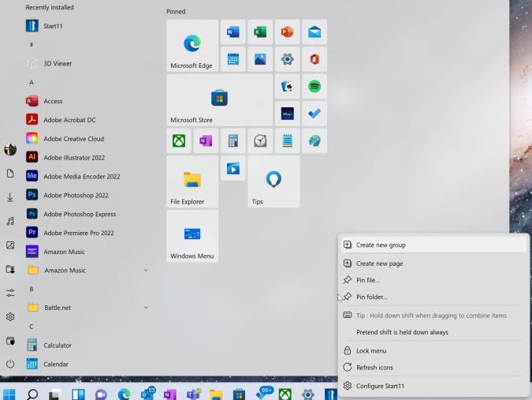Open the Calculator pinned tile
Screen dimensions: 532x400
233,140
